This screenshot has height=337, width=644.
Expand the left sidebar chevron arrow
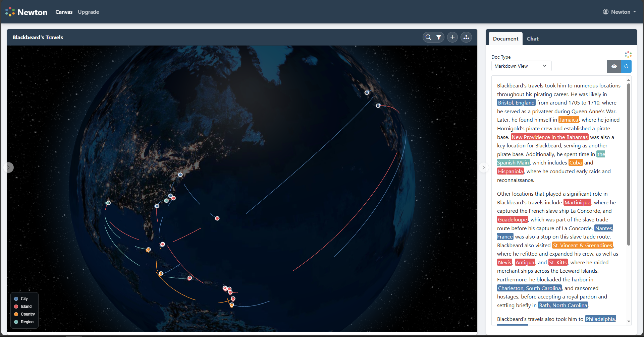9,167
